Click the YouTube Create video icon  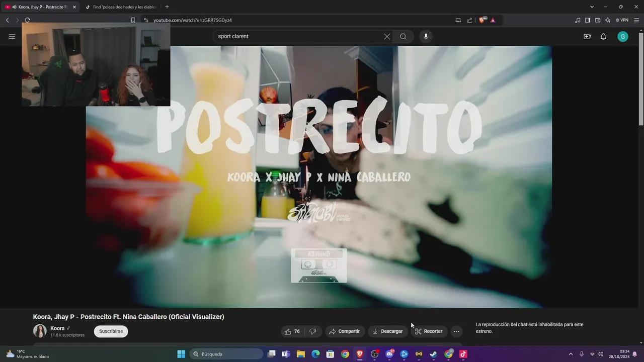pos(587,37)
